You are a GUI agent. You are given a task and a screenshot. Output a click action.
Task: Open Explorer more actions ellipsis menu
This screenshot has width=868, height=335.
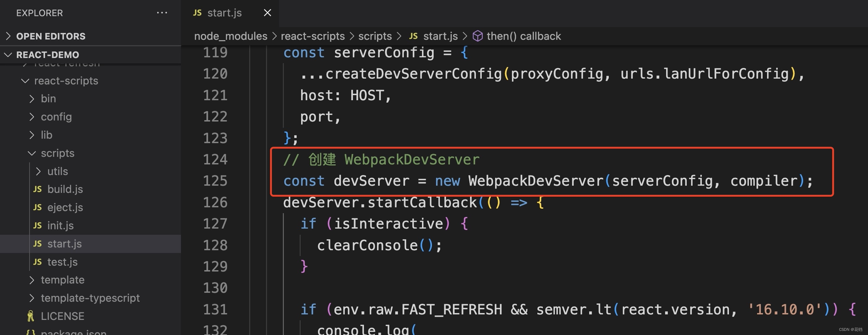click(x=162, y=13)
